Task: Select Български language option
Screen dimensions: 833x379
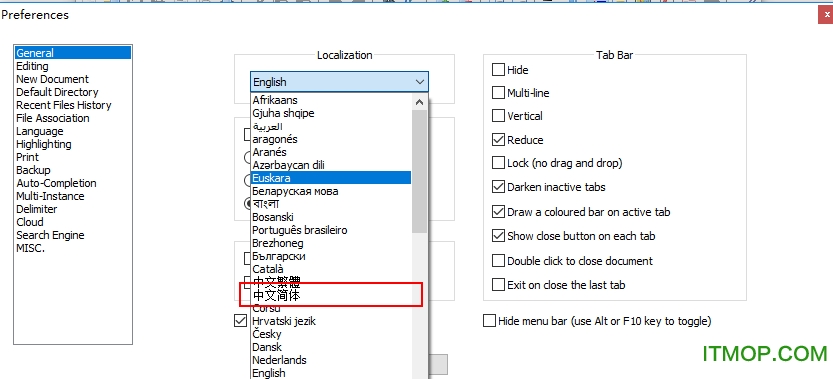Action: pyautogui.click(x=331, y=256)
